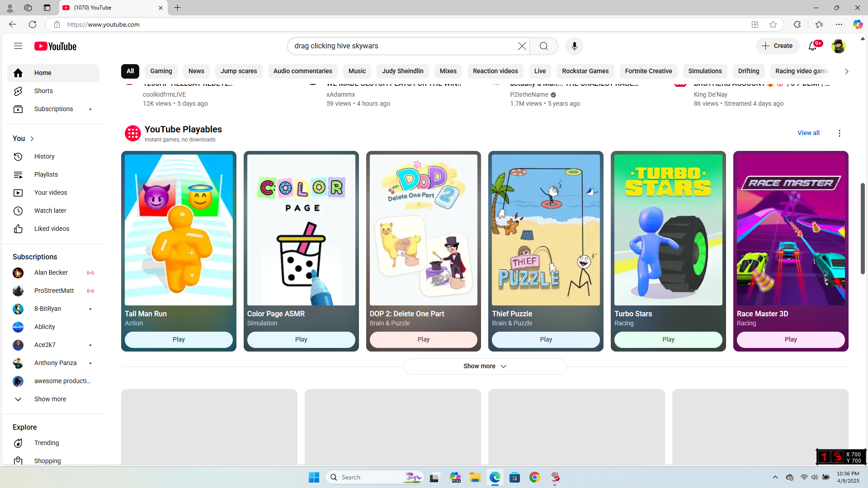
Task: Open File Explorer from the taskbar
Action: tap(475, 477)
